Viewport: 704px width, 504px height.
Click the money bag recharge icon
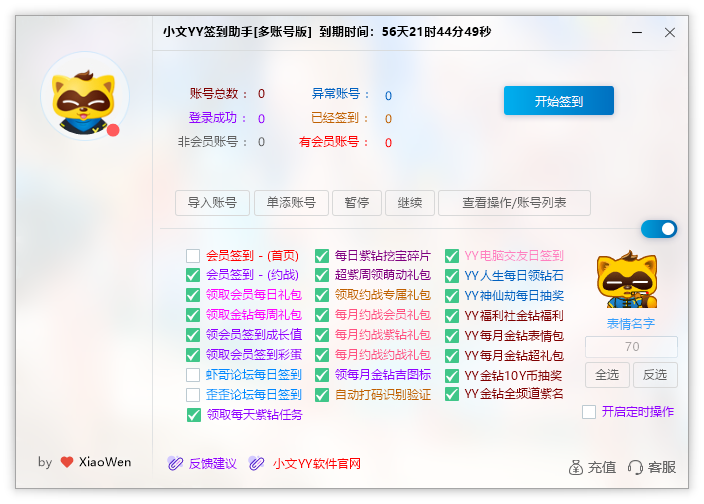click(576, 467)
